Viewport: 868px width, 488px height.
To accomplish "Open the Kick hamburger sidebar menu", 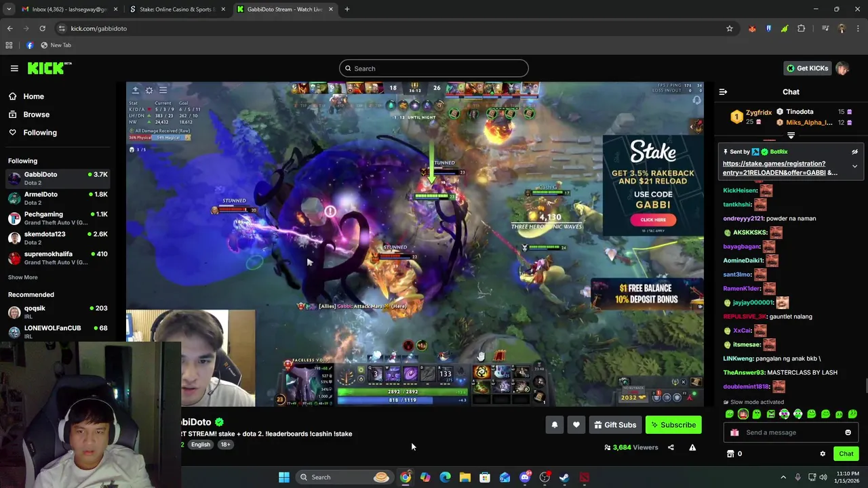I will click(x=14, y=68).
